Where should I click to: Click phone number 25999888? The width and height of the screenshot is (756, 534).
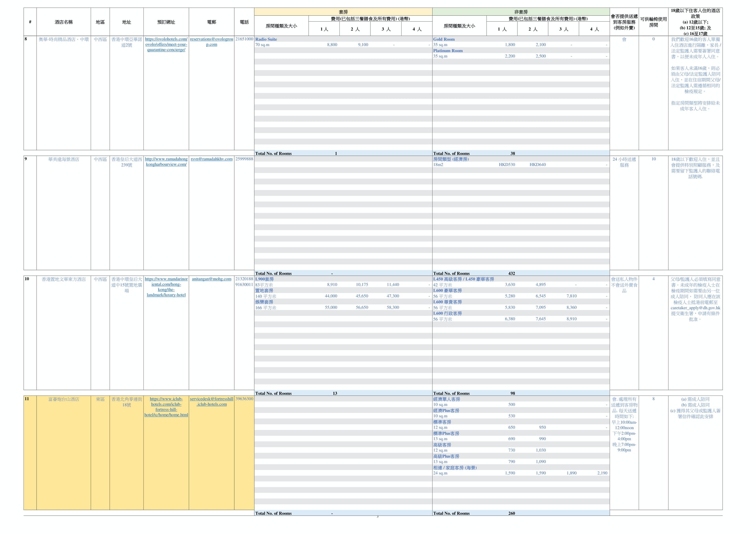244,159
